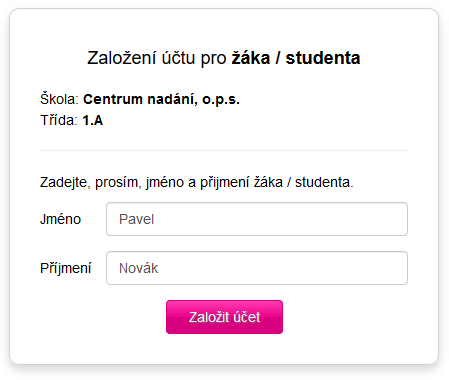This screenshot has height=380, width=449.
Task: Click the horizontal divider under Třída
Action: [x=224, y=150]
